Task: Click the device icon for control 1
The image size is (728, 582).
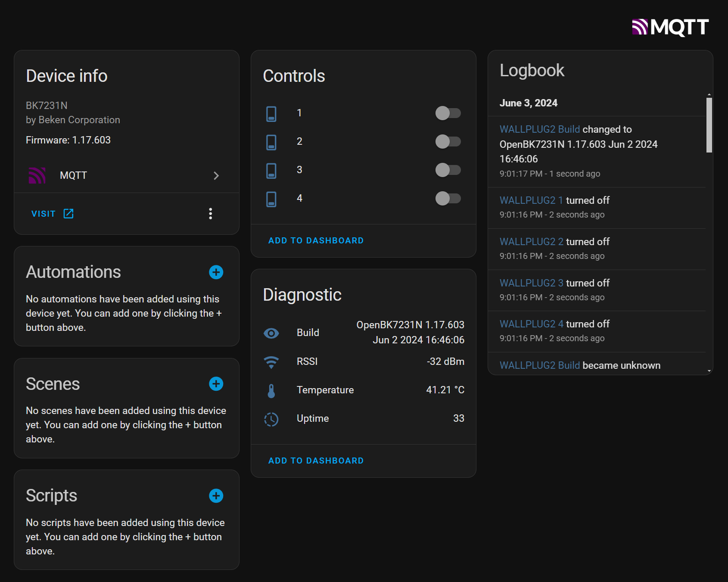Action: point(271,114)
